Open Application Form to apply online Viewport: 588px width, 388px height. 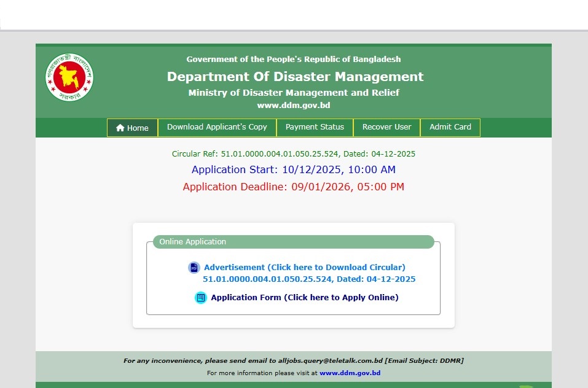[305, 298]
